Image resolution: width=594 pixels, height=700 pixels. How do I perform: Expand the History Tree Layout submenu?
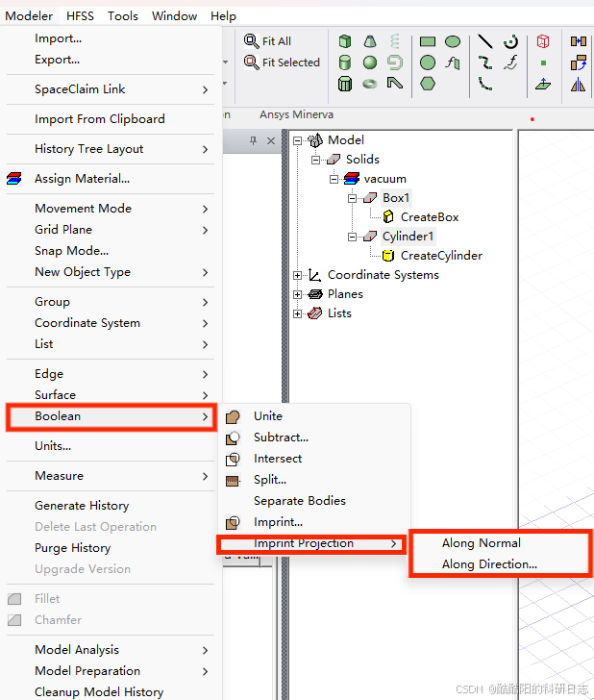[x=111, y=149]
